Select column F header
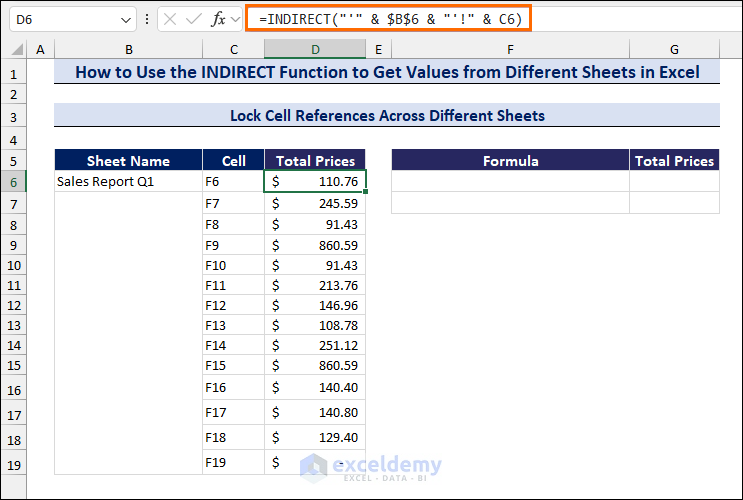 pos(510,49)
